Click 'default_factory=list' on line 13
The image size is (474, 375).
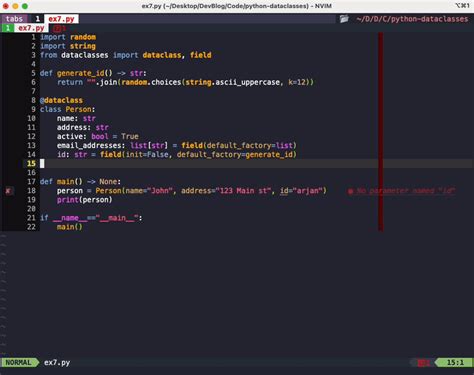250,145
